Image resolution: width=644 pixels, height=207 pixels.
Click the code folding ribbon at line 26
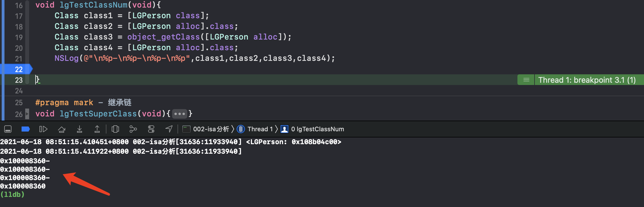tap(27, 114)
